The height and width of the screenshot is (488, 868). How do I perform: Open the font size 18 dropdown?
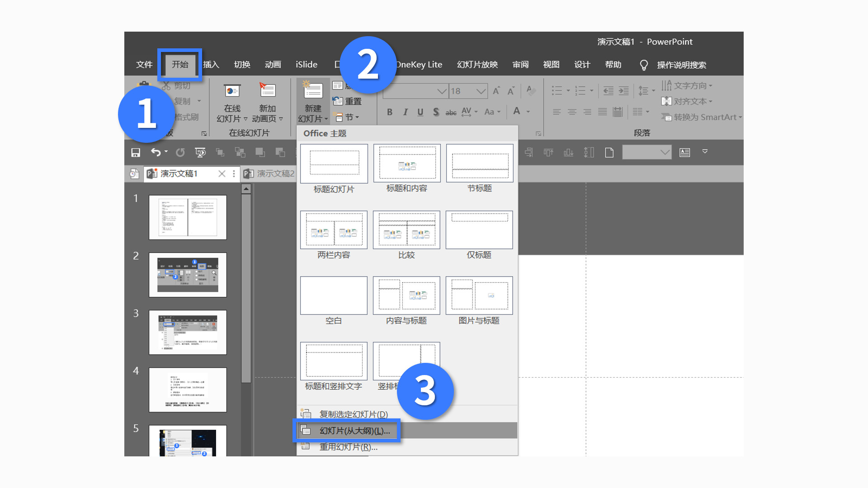tap(481, 91)
